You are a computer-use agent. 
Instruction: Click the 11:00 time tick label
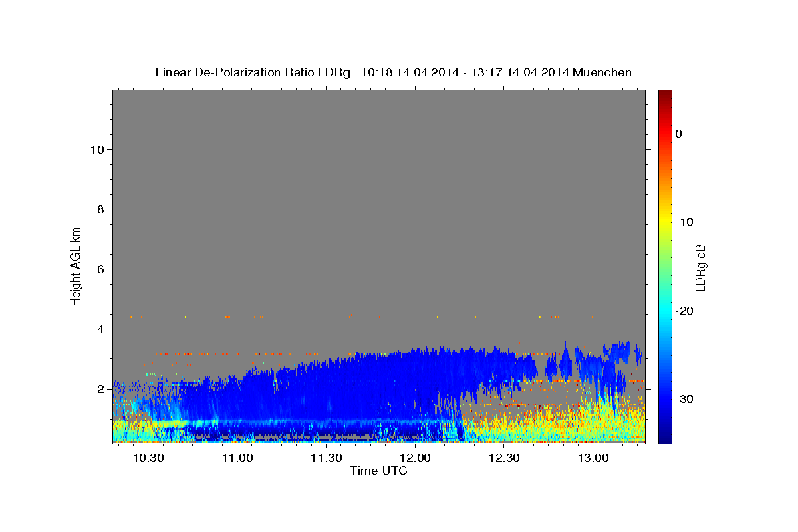click(x=237, y=458)
